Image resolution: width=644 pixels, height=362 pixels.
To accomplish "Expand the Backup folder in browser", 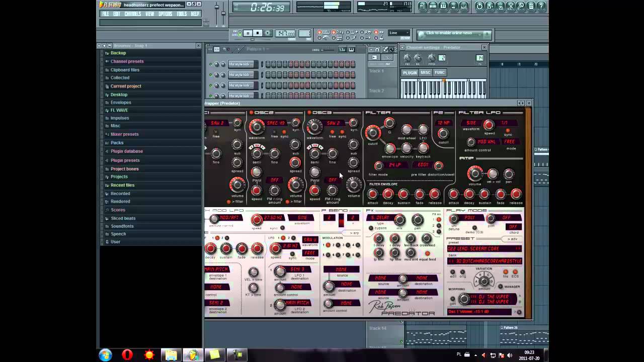I will point(118,53).
